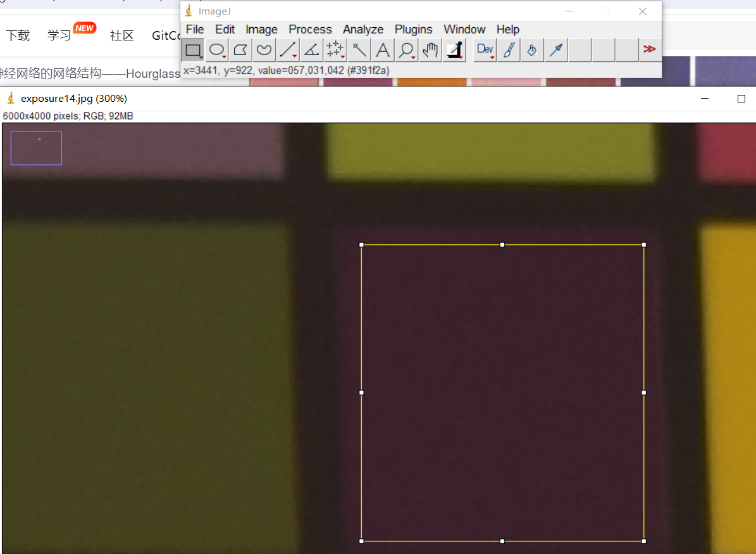The height and width of the screenshot is (554, 756).
Task: Select the Text tool
Action: point(383,50)
